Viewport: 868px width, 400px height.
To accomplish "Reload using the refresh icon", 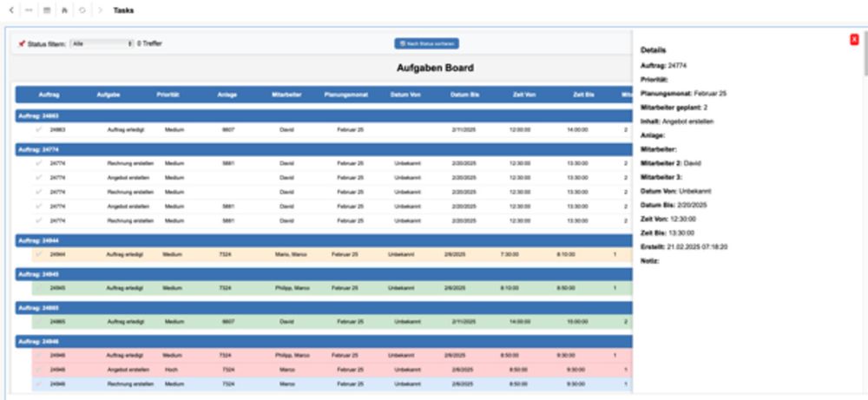I will 82,10.
